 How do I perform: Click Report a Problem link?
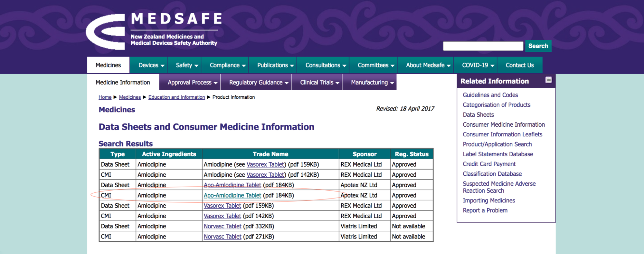coord(485,210)
